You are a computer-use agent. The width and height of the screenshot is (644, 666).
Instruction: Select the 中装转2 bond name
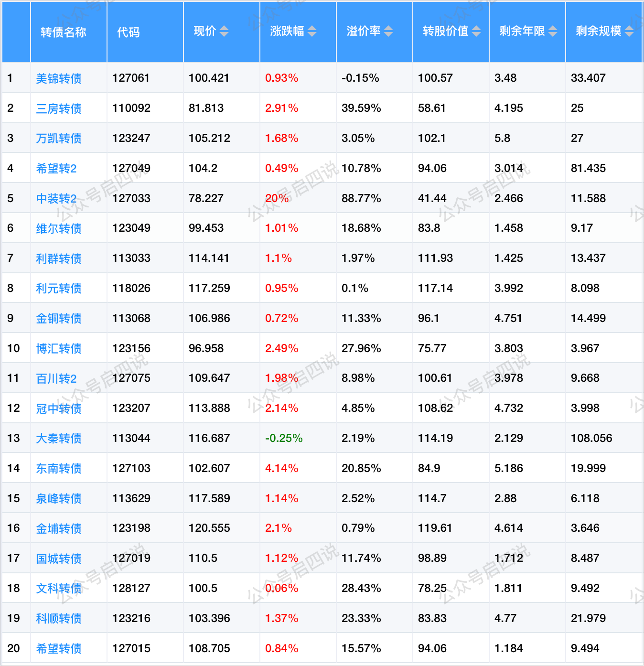pyautogui.click(x=56, y=198)
